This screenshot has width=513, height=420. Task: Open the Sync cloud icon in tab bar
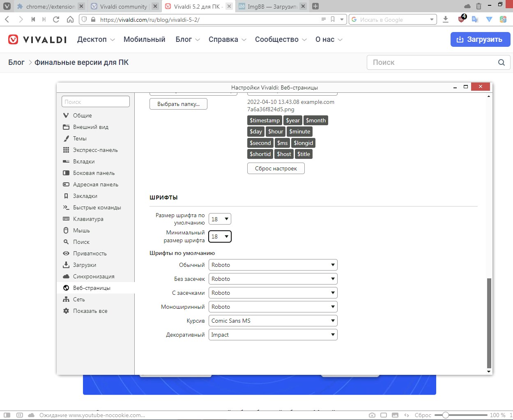pyautogui.click(x=467, y=6)
